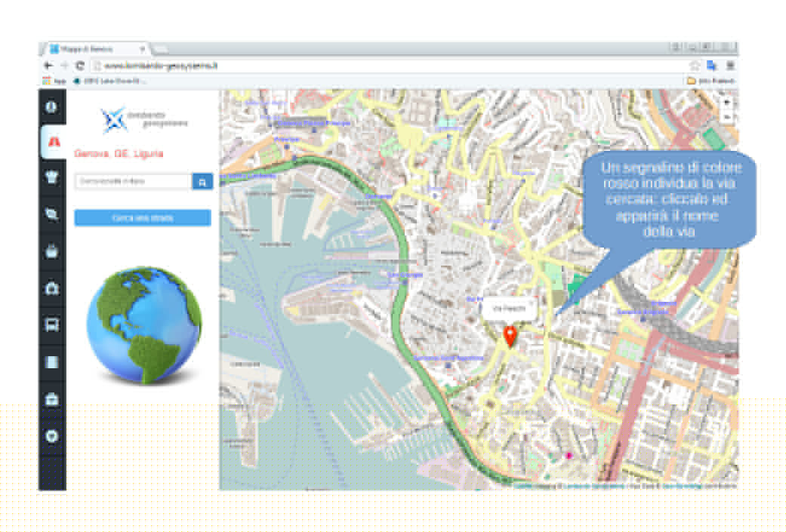Zoom in on the map with the plus control

tap(727, 102)
